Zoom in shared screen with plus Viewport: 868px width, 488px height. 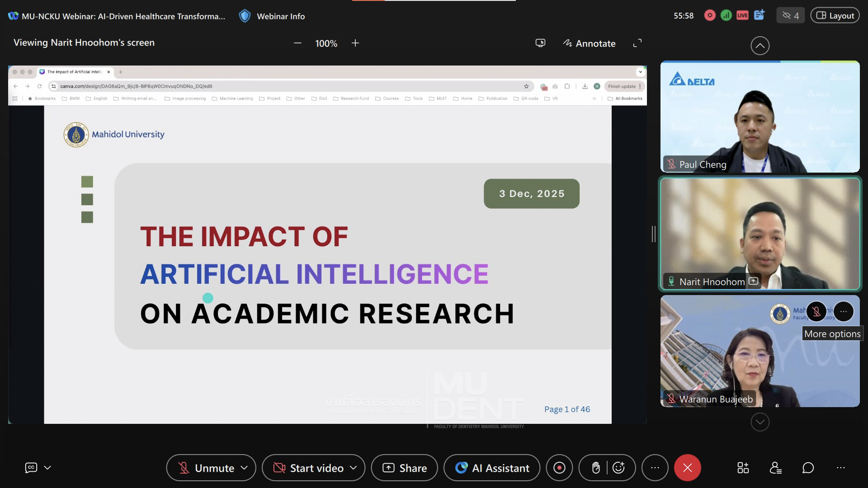coord(355,43)
